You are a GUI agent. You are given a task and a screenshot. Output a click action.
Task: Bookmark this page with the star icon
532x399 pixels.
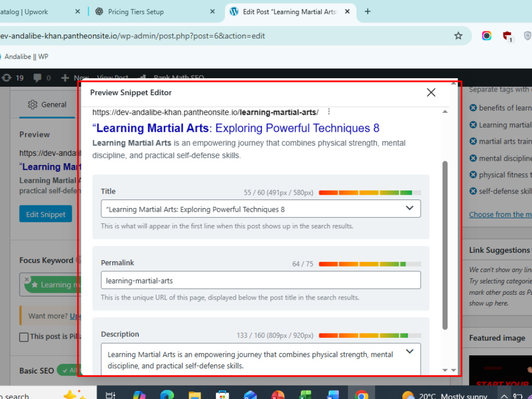(458, 36)
